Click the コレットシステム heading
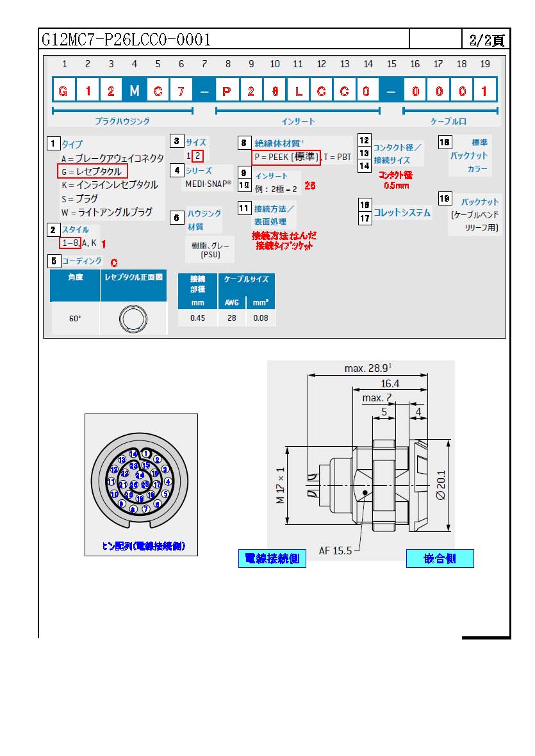This screenshot has height=756, width=535. [402, 213]
